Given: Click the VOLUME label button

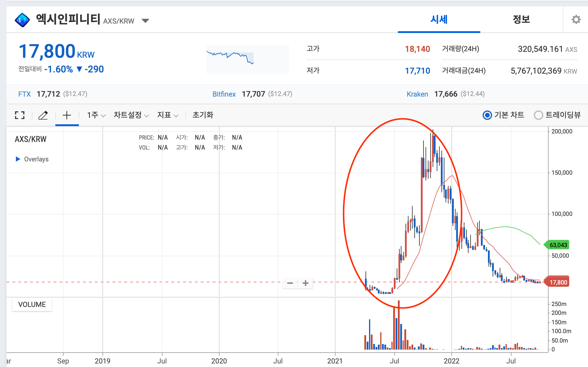Looking at the screenshot, I should (x=32, y=305).
